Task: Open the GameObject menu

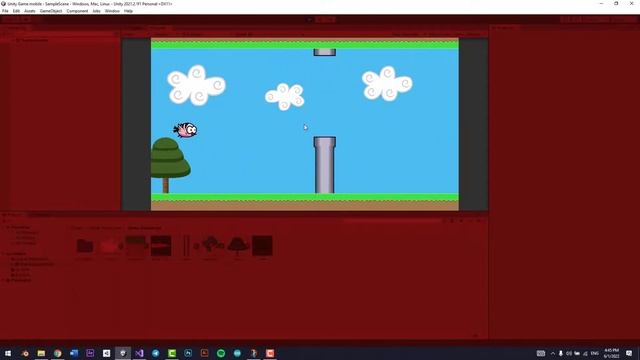Action: click(51, 11)
